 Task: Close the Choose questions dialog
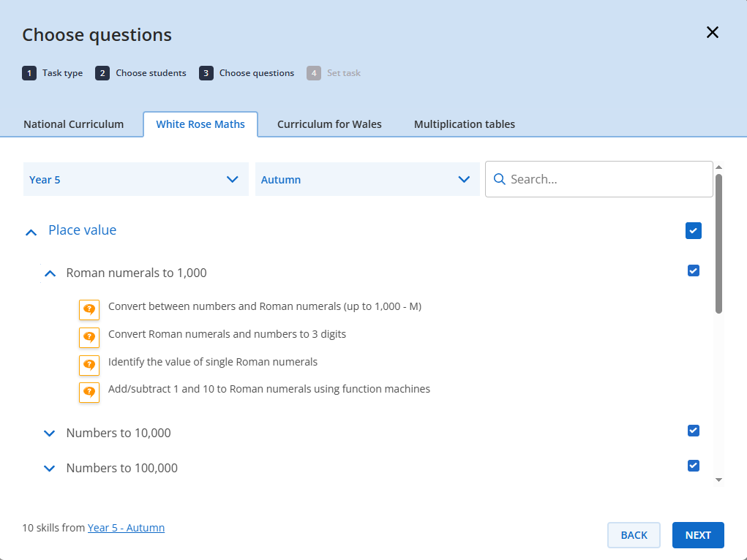712,32
